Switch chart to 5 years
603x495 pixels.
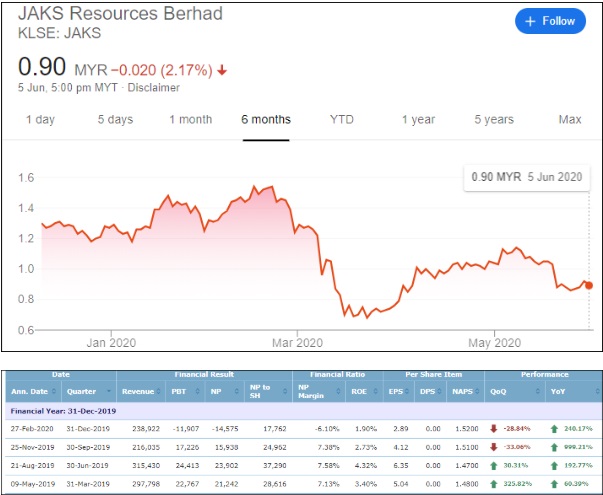[x=494, y=120]
